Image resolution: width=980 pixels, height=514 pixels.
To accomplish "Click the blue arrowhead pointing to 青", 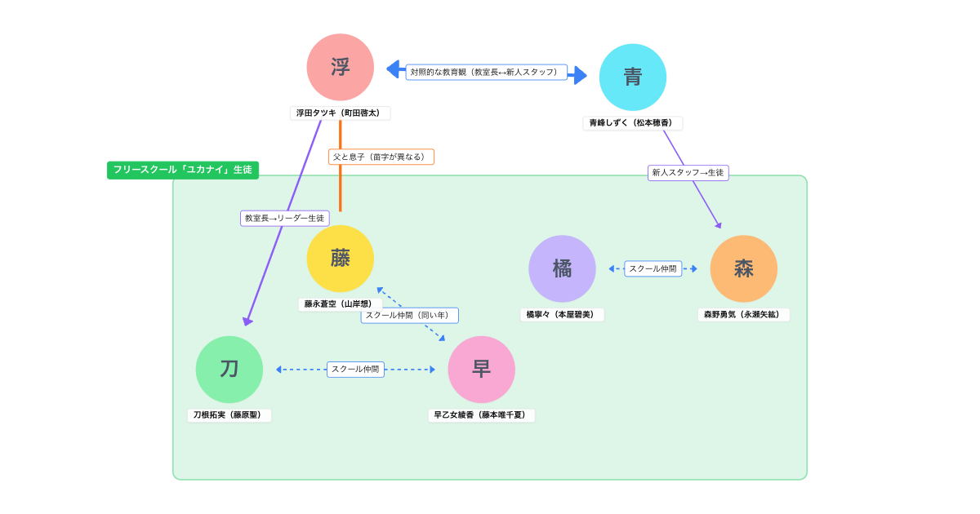I will click(x=580, y=73).
